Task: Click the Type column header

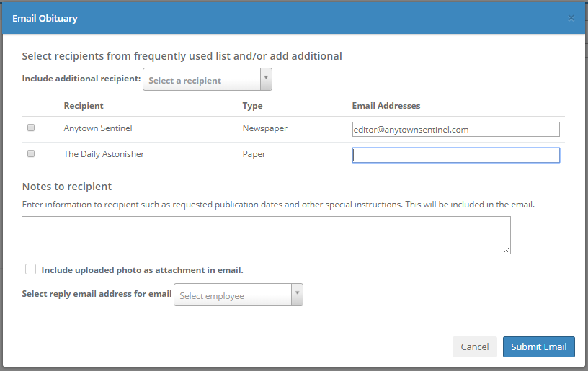Action: 252,106
